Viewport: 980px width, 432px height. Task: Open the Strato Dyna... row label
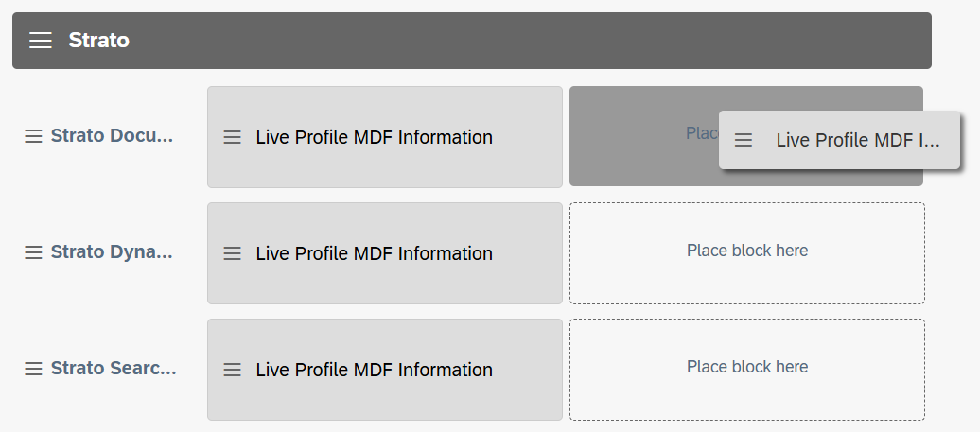click(x=112, y=252)
